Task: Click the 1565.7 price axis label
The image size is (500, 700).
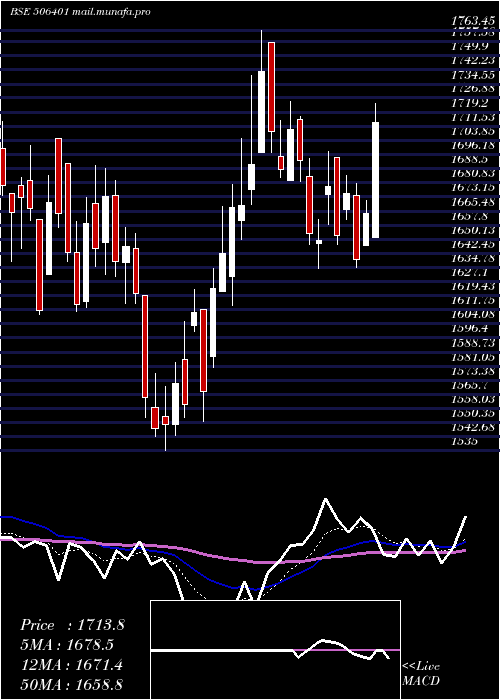Action: (x=469, y=385)
